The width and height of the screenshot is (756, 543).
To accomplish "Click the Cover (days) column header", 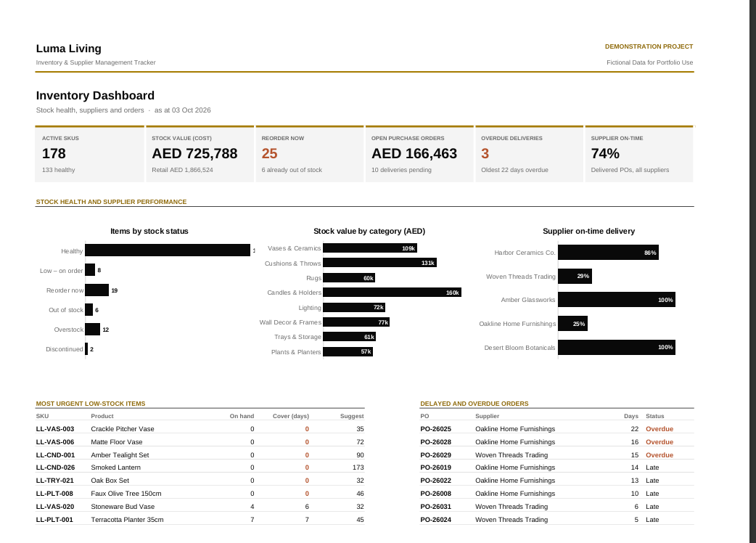I will (x=291, y=416).
